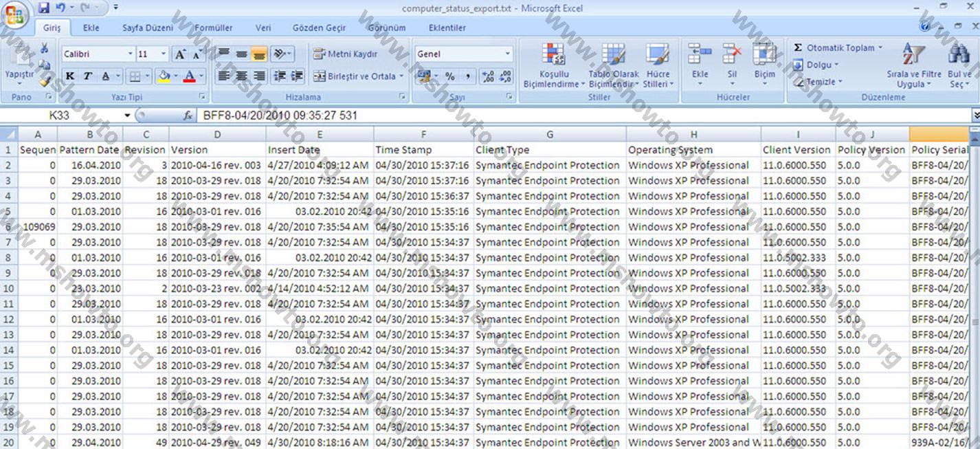
Task: Open the Hücre Stilleri gallery
Action: click(x=658, y=65)
